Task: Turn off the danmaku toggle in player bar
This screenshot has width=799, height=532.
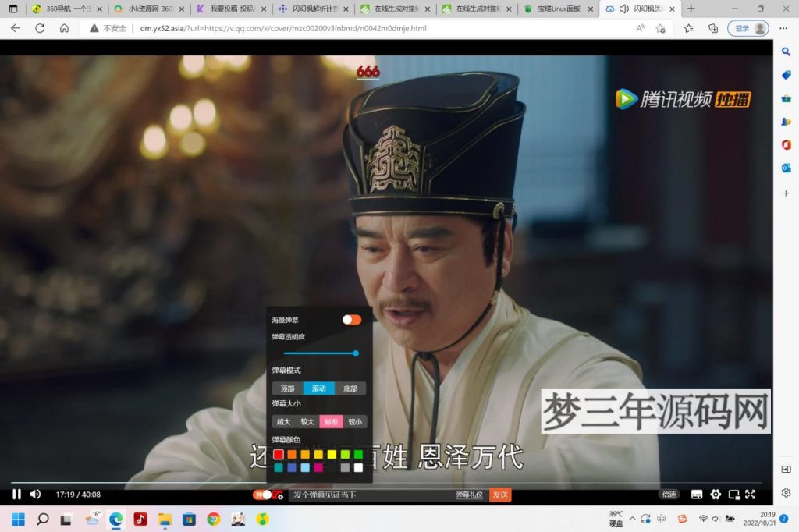Action: (263, 495)
